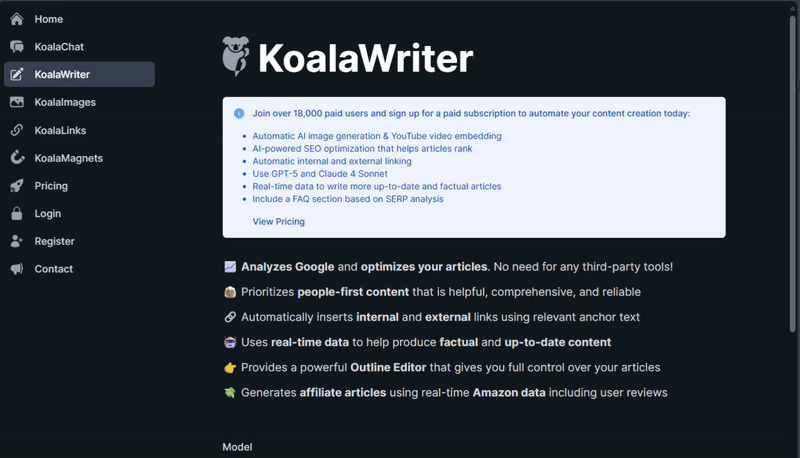This screenshot has height=458, width=800.
Task: Click the padlock icon beside Login
Action: pos(16,213)
